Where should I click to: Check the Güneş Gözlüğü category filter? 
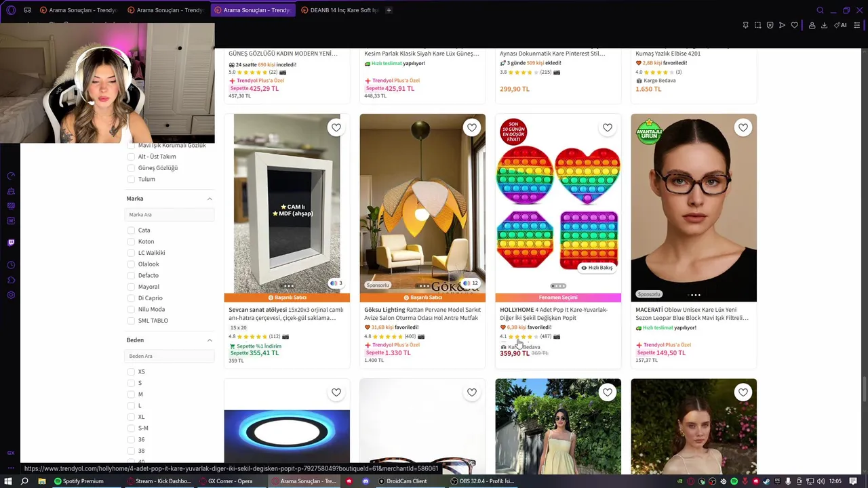point(132,168)
